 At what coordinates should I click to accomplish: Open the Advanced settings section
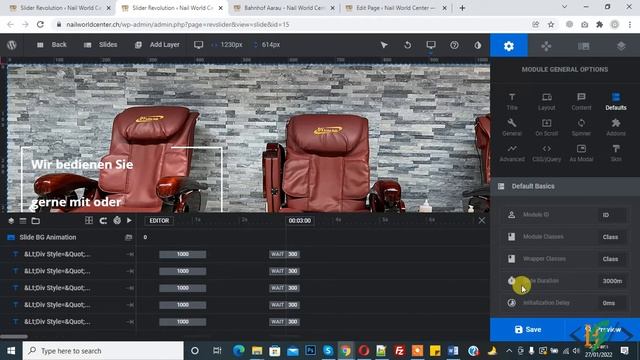512,153
